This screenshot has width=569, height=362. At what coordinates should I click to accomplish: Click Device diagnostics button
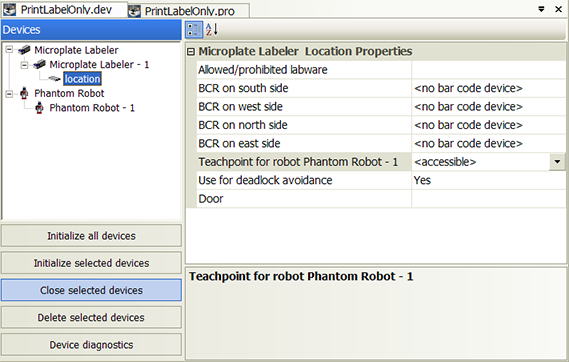[91, 345]
